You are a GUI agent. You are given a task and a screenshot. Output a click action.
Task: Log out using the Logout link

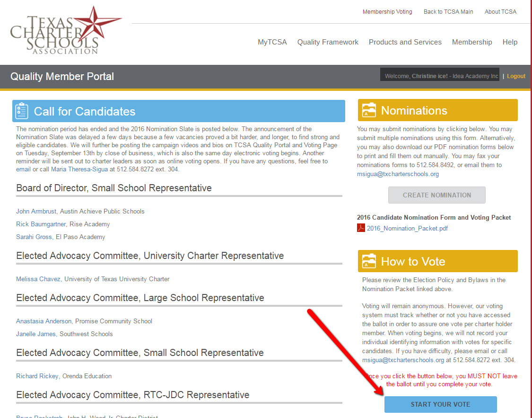(516, 76)
